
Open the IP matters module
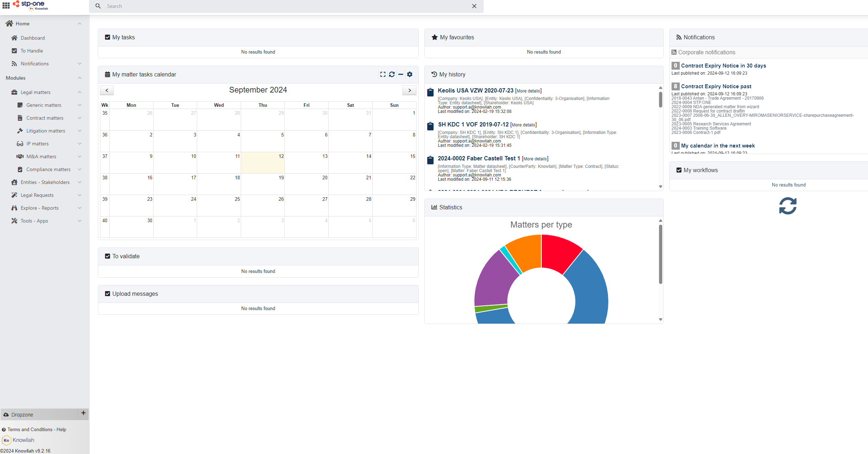[x=38, y=143]
